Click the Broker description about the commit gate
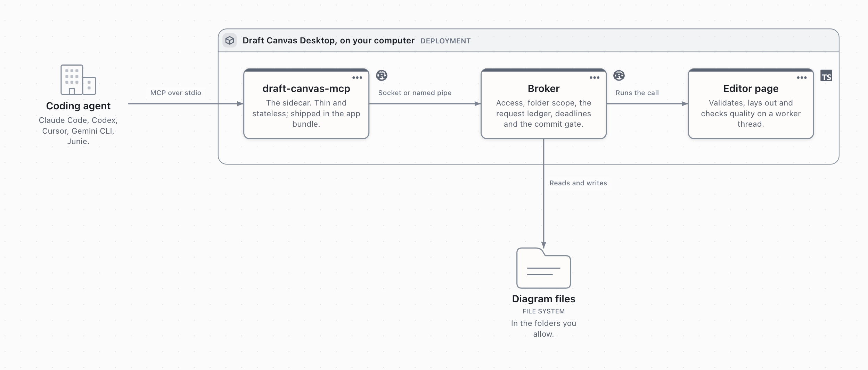868x370 pixels. 543,113
